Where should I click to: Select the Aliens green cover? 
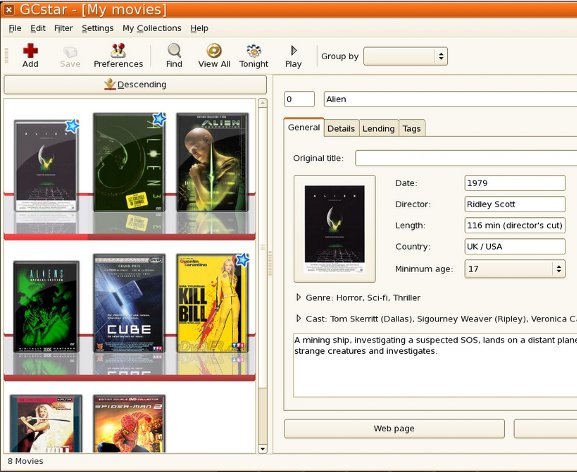(x=46, y=306)
